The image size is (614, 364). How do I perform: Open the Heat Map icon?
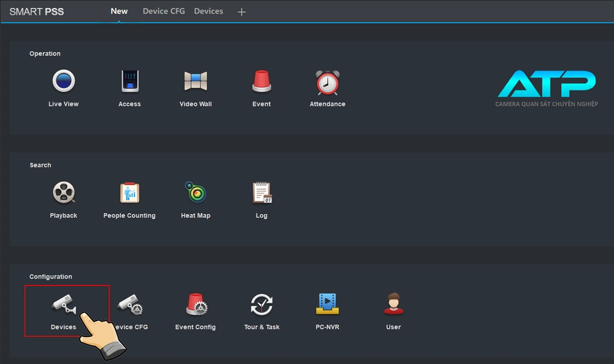point(196,193)
